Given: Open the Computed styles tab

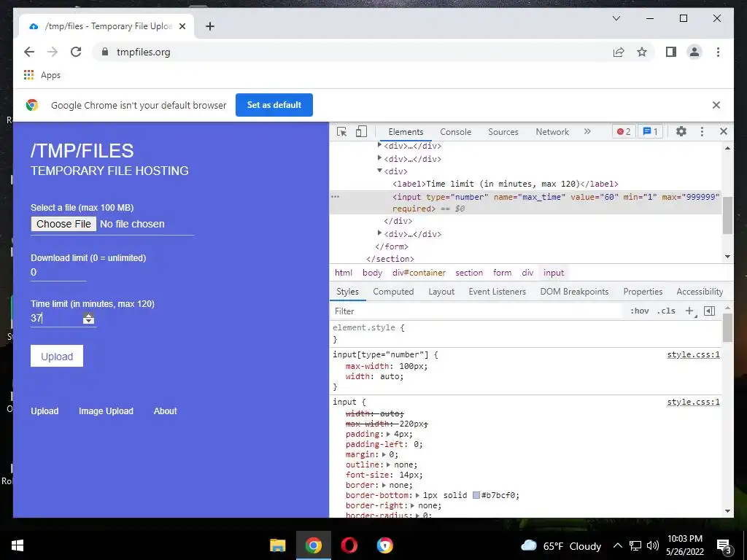Looking at the screenshot, I should (x=393, y=292).
